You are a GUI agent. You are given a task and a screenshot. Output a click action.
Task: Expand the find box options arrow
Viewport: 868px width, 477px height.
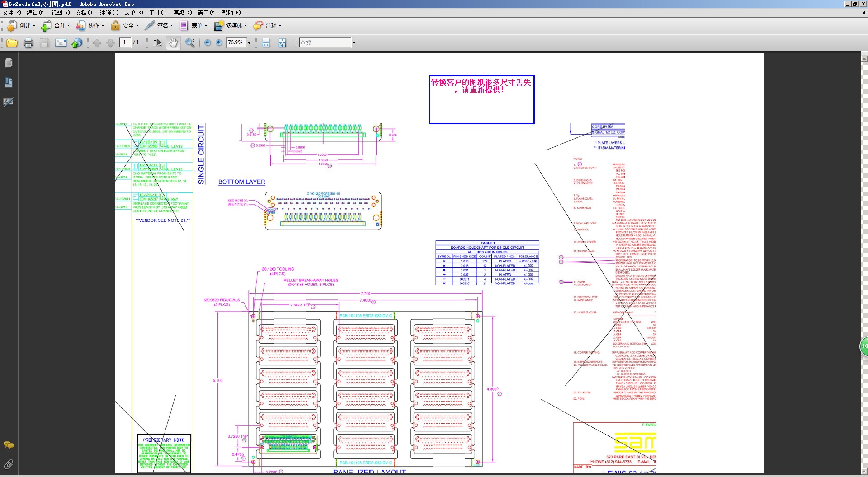pos(354,43)
